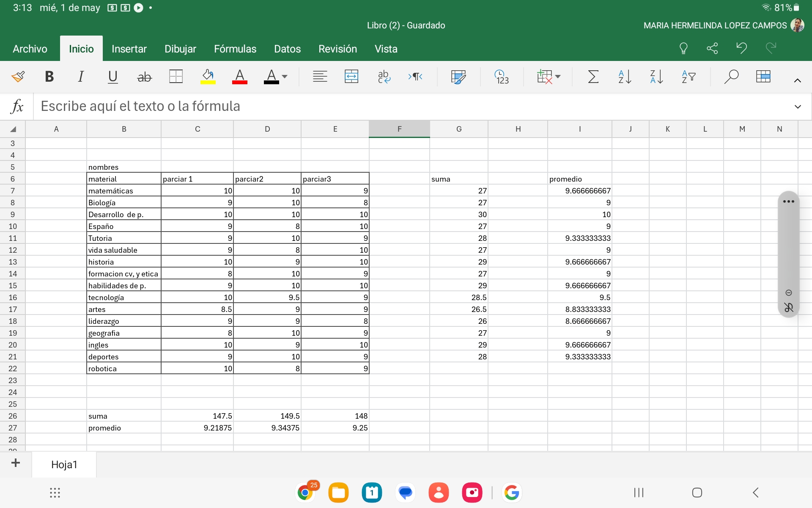Click the number format icon
The image size is (812, 508).
502,77
